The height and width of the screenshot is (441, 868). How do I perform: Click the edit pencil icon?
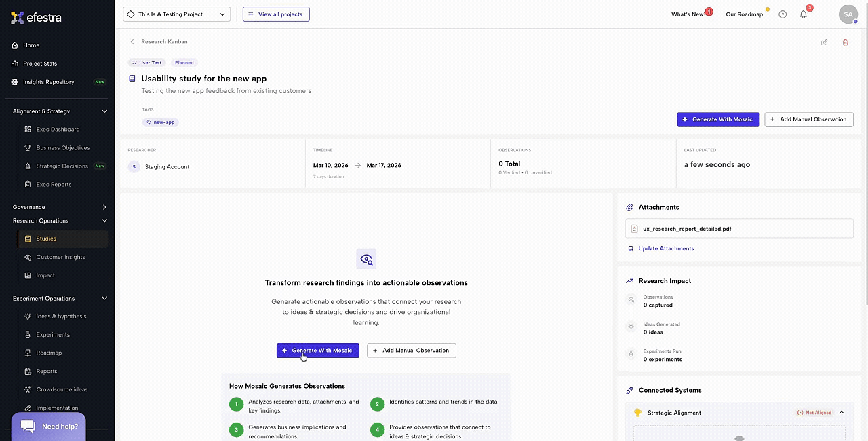tap(824, 42)
